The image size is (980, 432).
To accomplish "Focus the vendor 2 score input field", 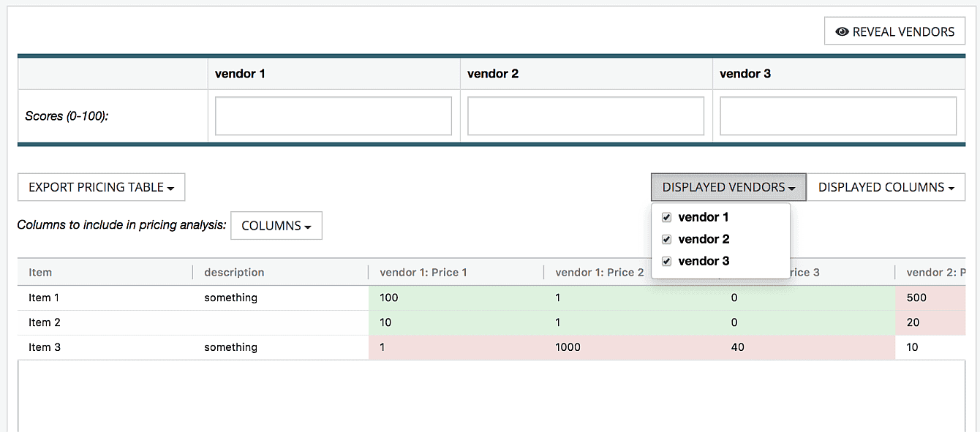I will pyautogui.click(x=586, y=116).
